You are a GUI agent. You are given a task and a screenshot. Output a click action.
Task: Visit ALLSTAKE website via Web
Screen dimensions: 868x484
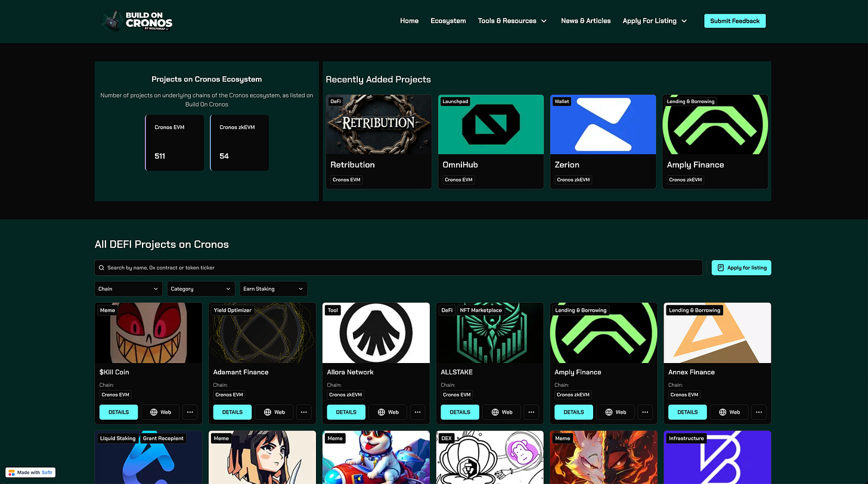[x=501, y=412]
